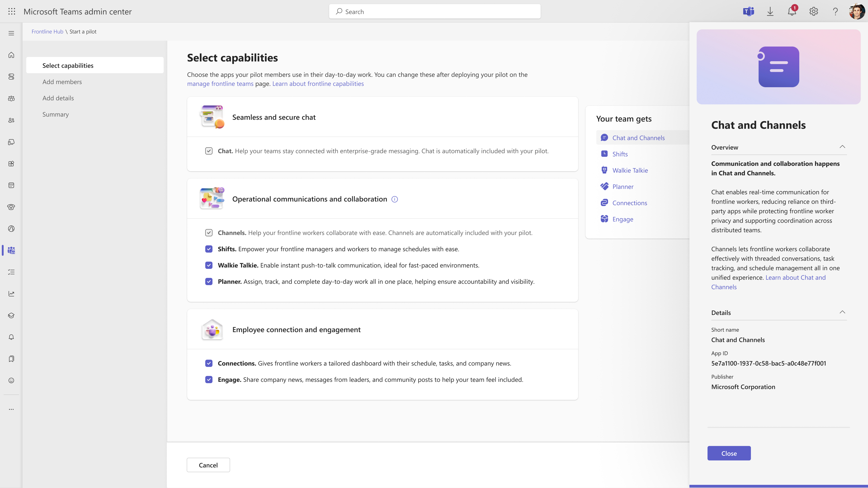Open the app launcher waffle icon

tap(12, 12)
